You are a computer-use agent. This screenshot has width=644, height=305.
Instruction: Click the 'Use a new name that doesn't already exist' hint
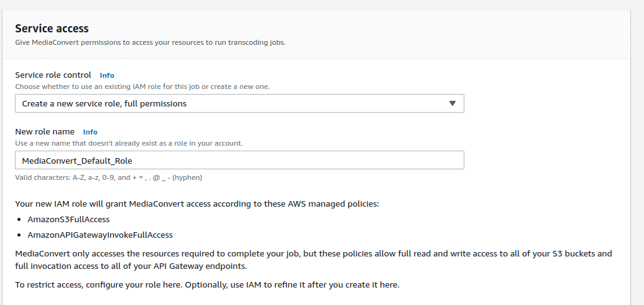coord(129,143)
